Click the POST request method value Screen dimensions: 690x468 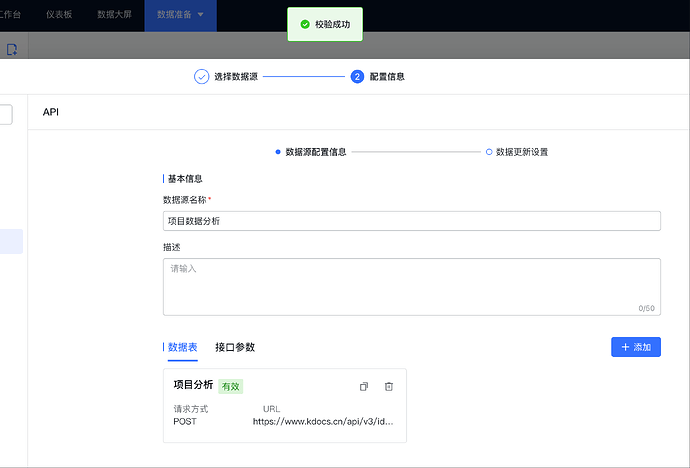(185, 421)
